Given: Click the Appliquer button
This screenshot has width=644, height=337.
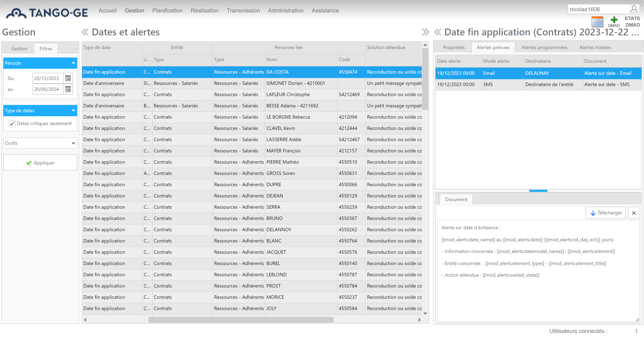Looking at the screenshot, I should coord(40,163).
